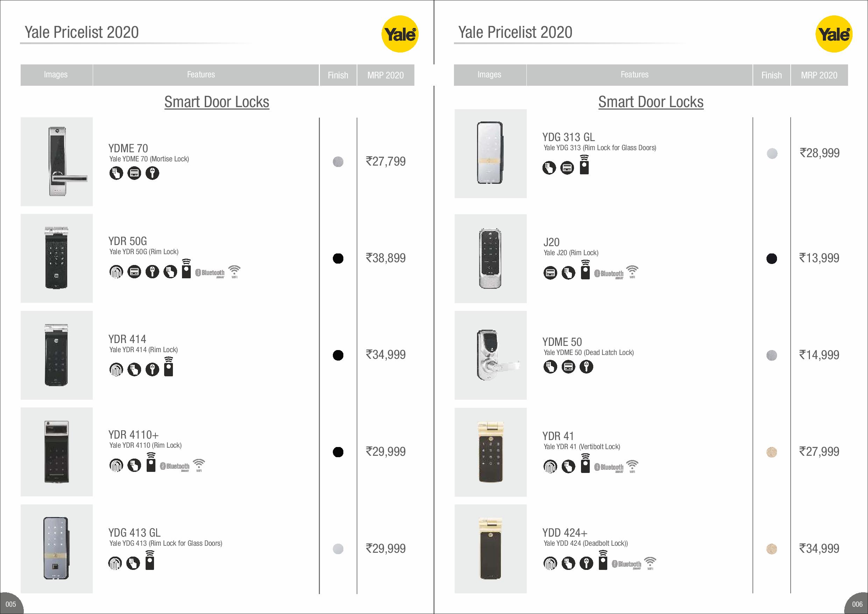The image size is (868, 614).
Task: Click the YDD 424+ product image
Action: tap(490, 549)
